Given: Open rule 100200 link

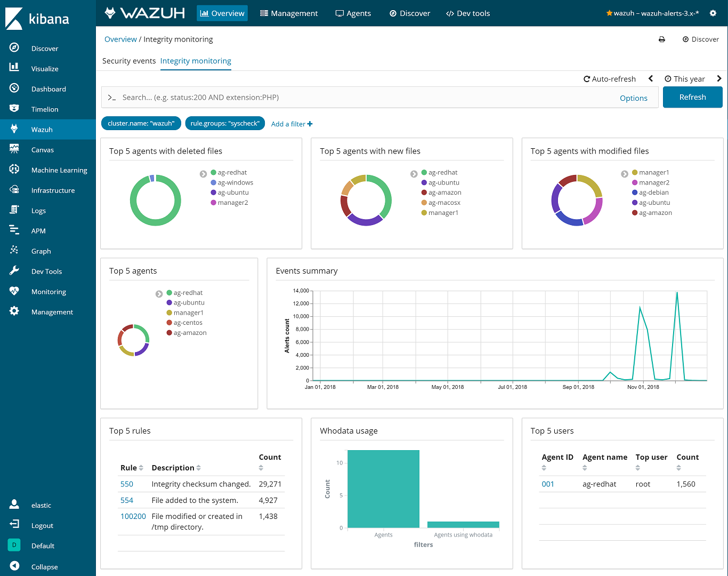Looking at the screenshot, I should 133,516.
